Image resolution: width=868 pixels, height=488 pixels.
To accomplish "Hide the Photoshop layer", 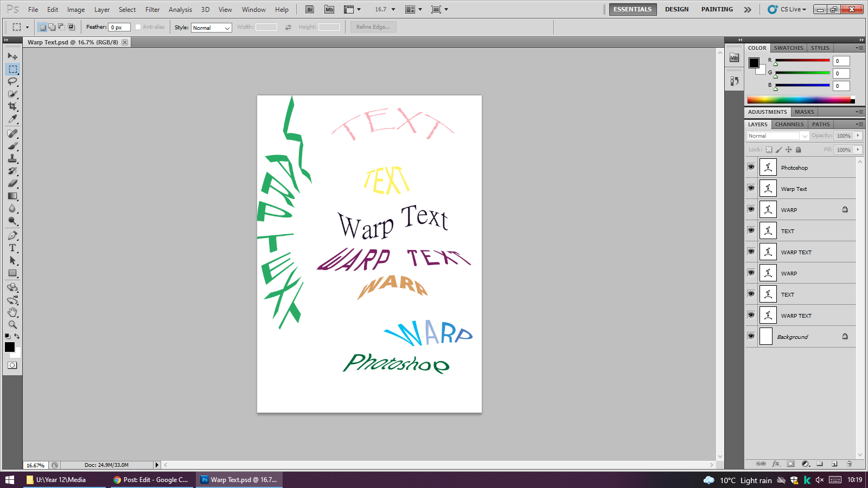I will coord(751,167).
